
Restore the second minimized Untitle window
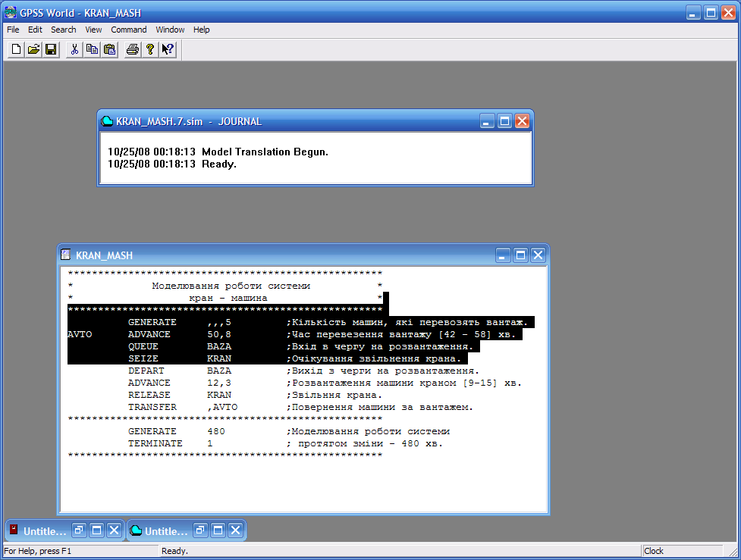(200, 530)
